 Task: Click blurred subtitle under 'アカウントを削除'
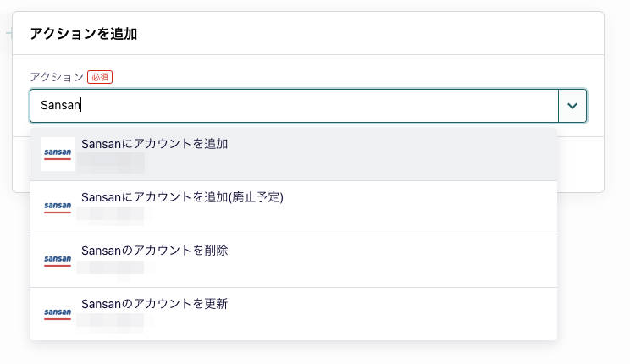[111, 267]
